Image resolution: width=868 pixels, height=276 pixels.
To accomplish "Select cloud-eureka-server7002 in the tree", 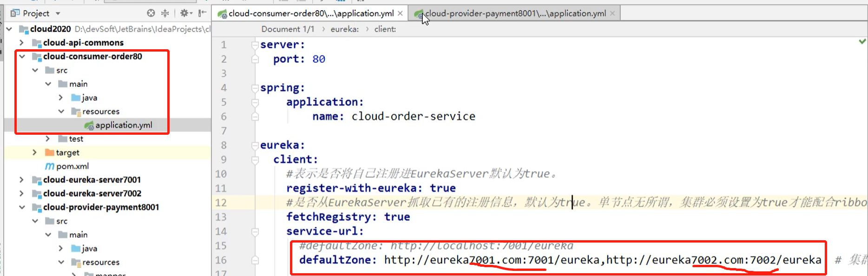I will point(92,193).
